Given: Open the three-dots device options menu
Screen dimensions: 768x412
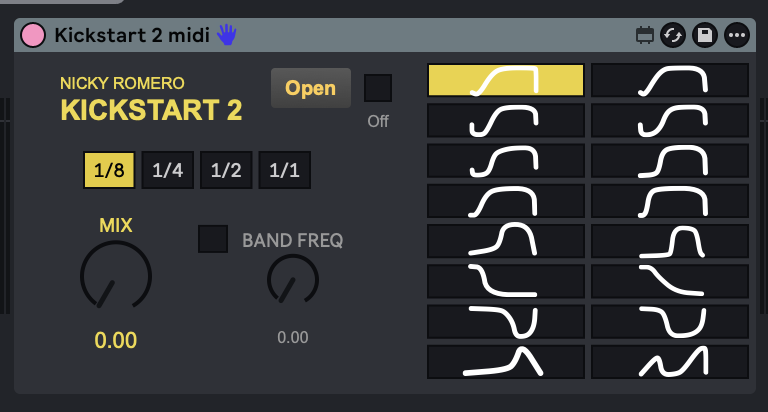Looking at the screenshot, I should tap(737, 35).
